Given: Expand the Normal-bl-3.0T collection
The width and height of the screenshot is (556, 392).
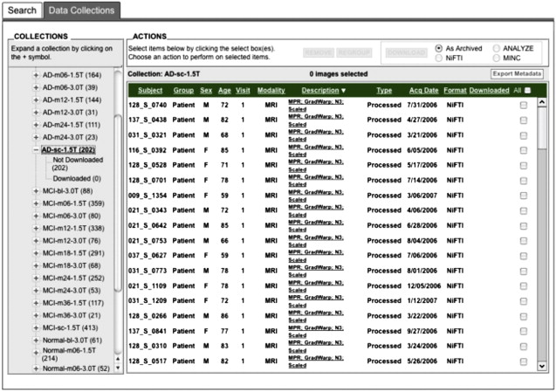Looking at the screenshot, I should point(36,340).
